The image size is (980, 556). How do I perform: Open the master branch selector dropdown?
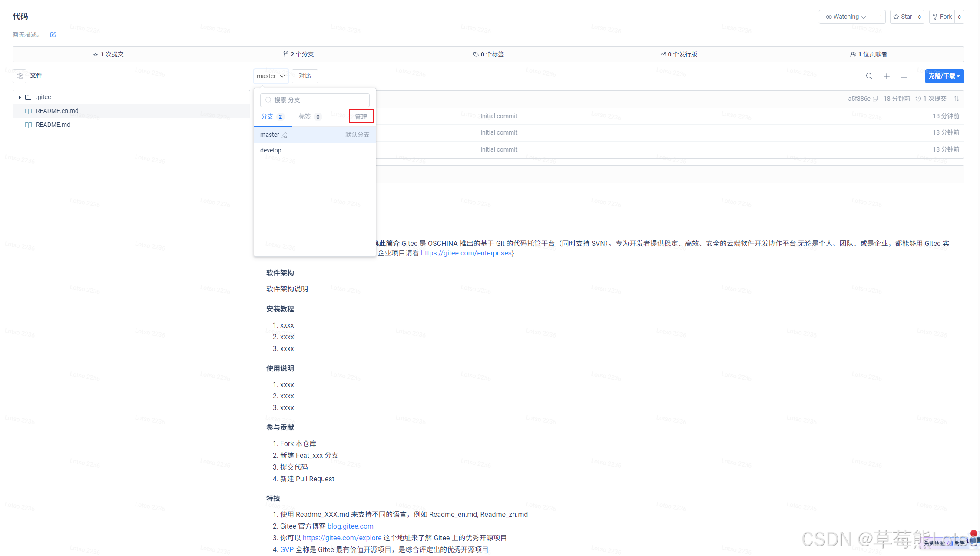pyautogui.click(x=271, y=76)
